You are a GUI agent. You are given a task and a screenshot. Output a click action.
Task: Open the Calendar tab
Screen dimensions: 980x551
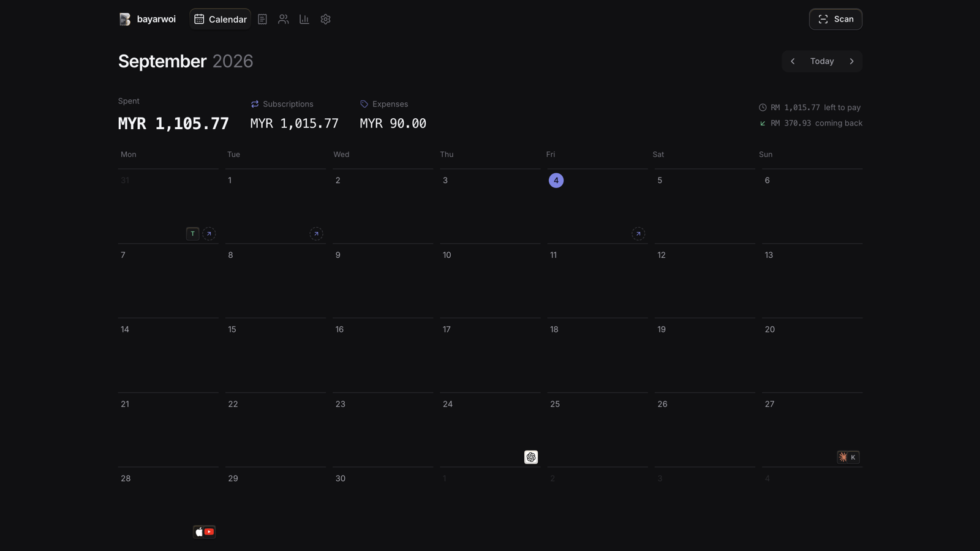pyautogui.click(x=221, y=19)
